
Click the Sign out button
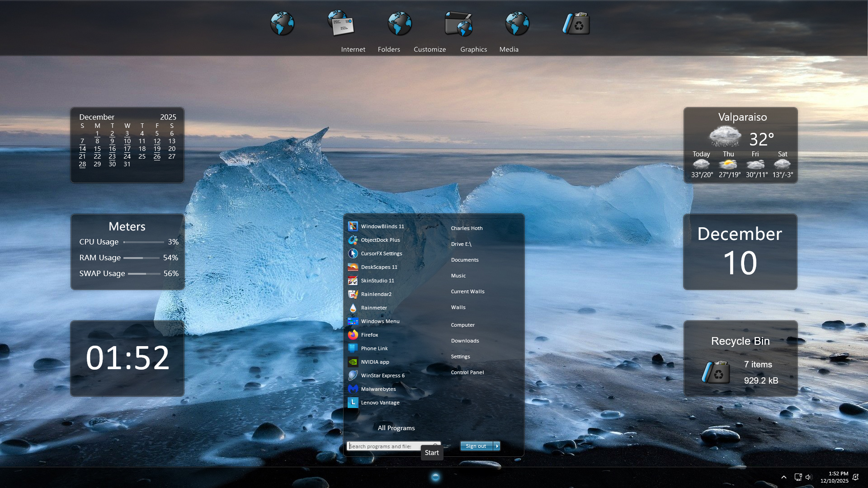click(476, 446)
